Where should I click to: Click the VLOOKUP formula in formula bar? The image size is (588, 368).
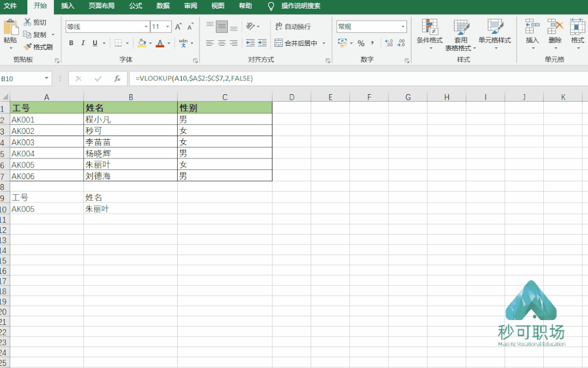tap(194, 78)
